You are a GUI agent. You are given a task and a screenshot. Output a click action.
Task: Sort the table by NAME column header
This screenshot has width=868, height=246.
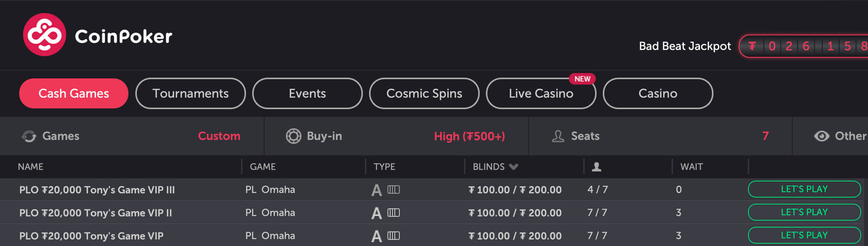[30, 167]
